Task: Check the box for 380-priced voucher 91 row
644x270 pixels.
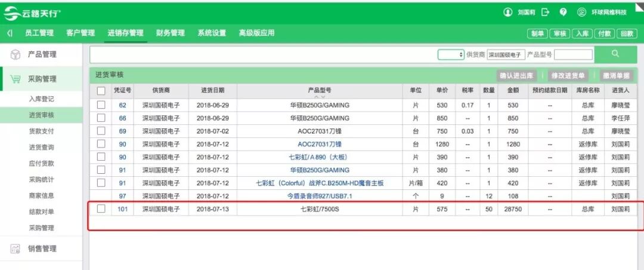Action: pos(101,170)
